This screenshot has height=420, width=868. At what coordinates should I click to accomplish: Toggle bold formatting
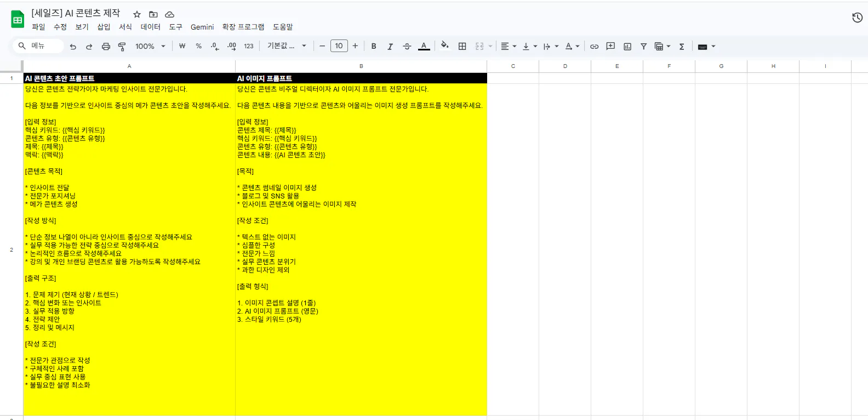click(374, 46)
